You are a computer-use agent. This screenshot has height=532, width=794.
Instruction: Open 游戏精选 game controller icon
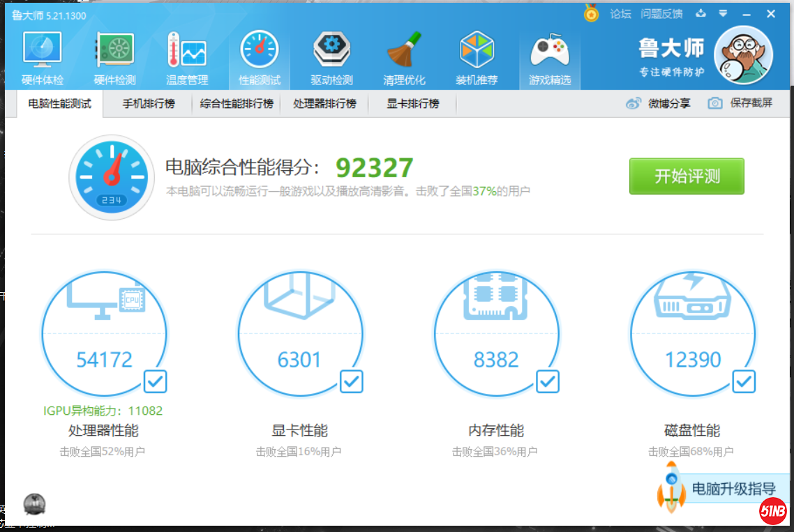(x=550, y=59)
